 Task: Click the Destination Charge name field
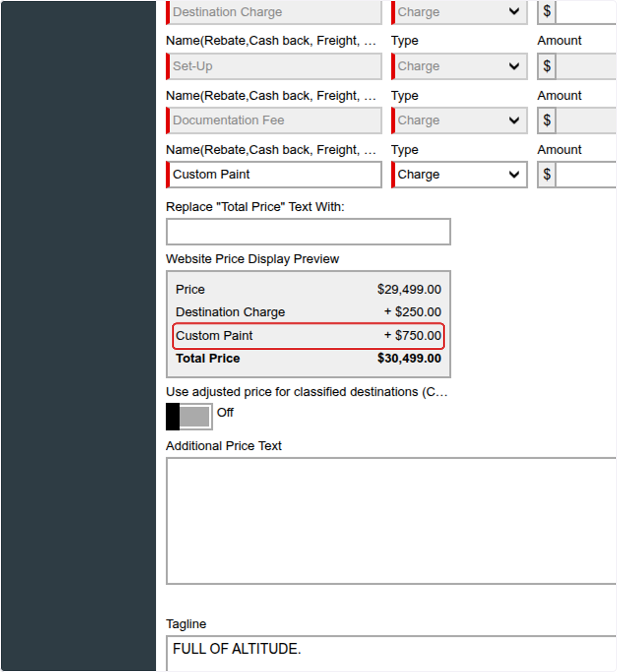(x=274, y=12)
